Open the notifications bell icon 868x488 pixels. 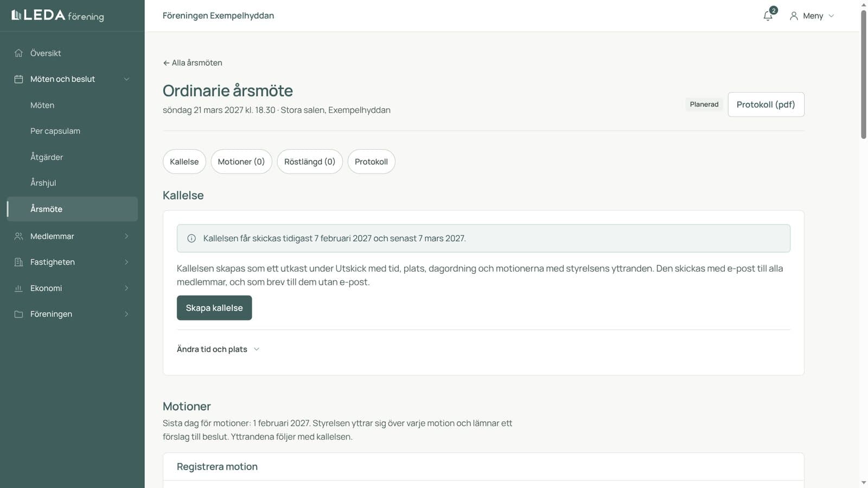pos(768,16)
